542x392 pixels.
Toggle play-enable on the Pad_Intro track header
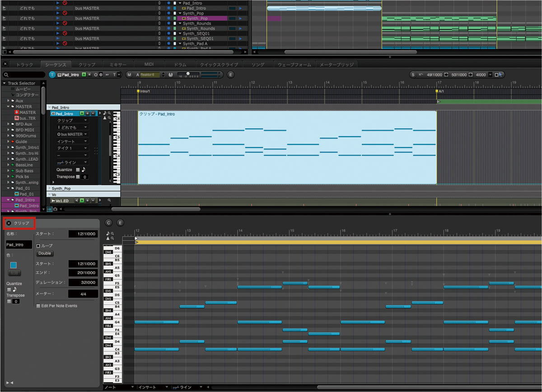coord(82,114)
